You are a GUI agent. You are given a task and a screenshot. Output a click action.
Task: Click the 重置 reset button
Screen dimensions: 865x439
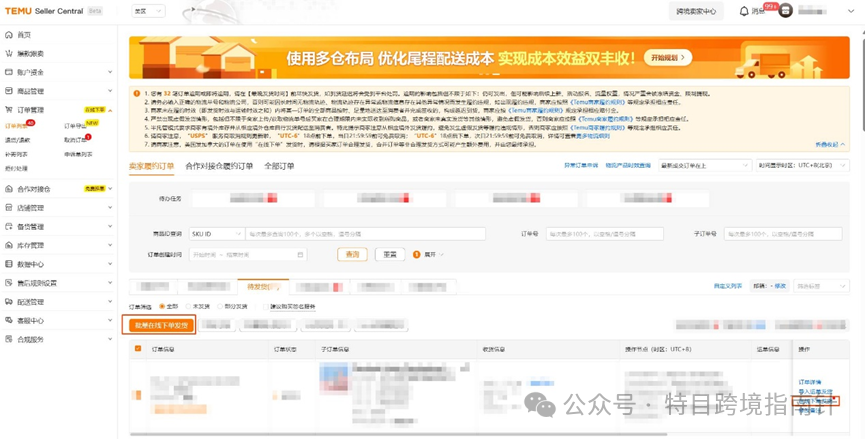(x=390, y=255)
